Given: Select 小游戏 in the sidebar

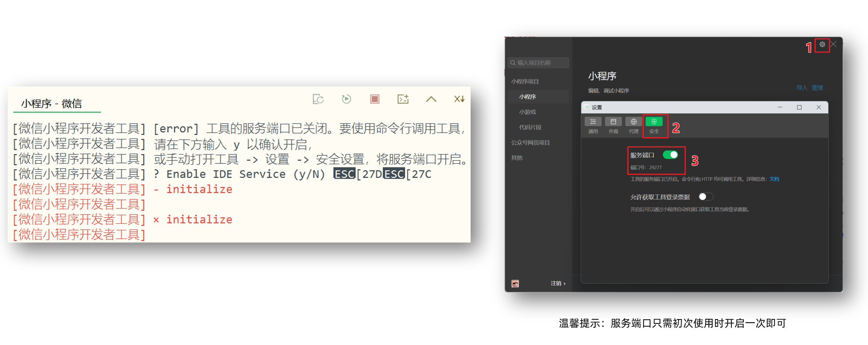Looking at the screenshot, I should pyautogui.click(x=527, y=112).
